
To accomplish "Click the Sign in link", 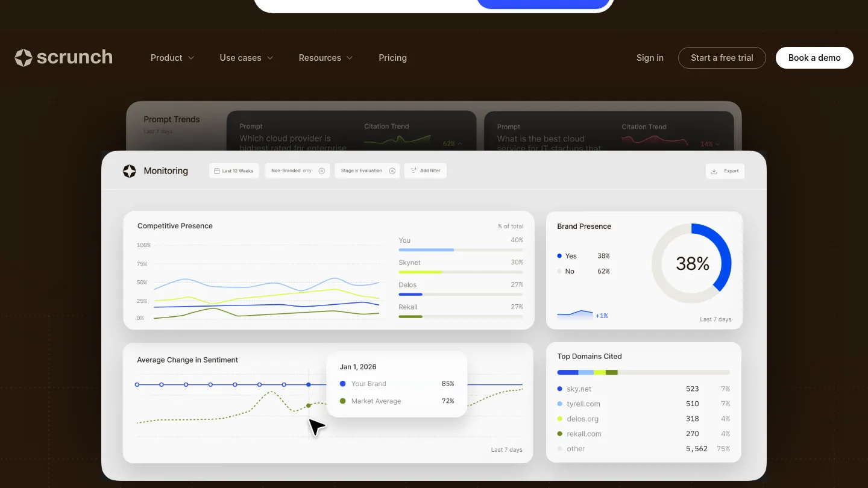I will click(650, 58).
